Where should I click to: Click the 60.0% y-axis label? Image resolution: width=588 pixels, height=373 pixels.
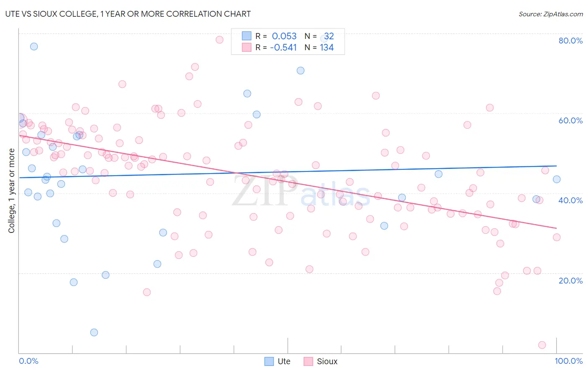pyautogui.click(x=570, y=120)
